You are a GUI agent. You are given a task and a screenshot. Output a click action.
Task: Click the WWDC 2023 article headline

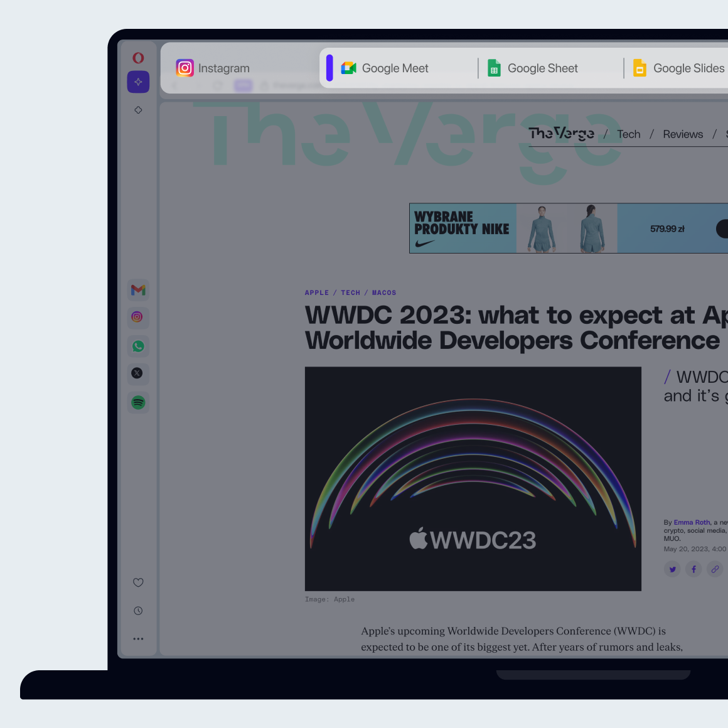click(x=517, y=328)
